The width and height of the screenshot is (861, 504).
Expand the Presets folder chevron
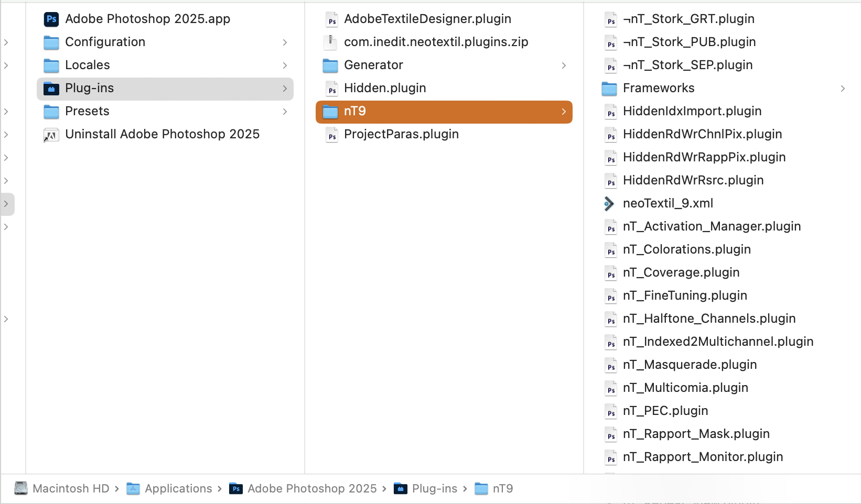pyautogui.click(x=285, y=112)
